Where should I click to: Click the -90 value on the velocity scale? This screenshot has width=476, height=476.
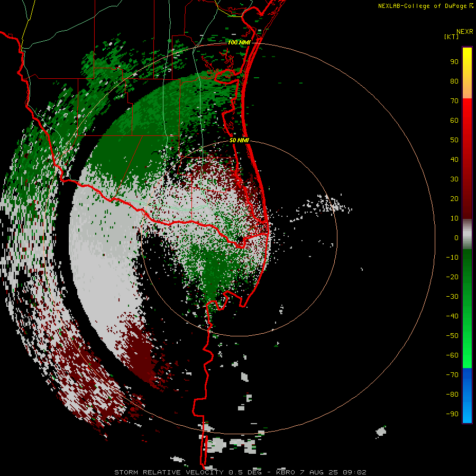[x=452, y=414]
